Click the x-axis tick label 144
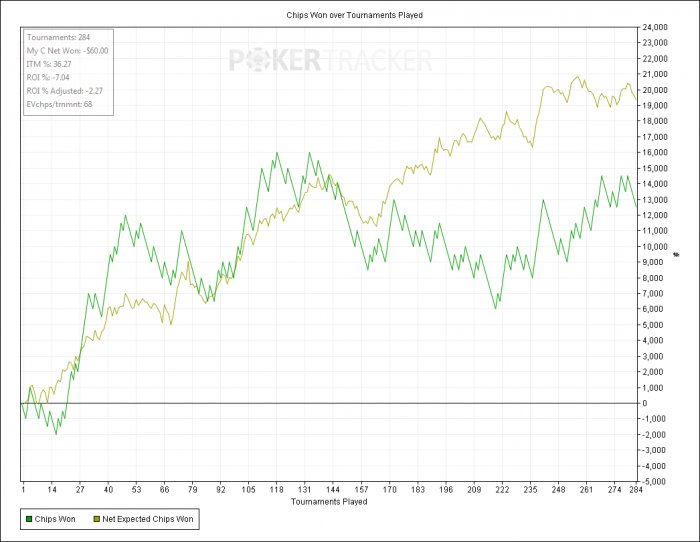This screenshot has height=542, width=700. point(333,490)
